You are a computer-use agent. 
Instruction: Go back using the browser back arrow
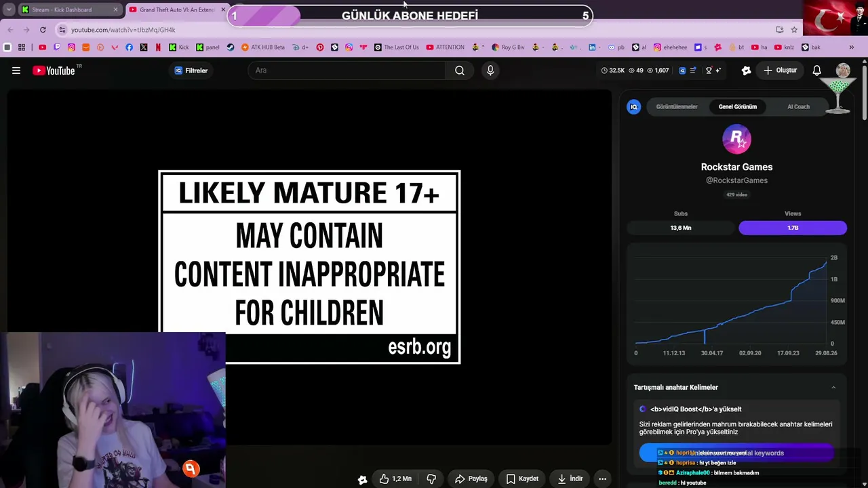pyautogui.click(x=10, y=30)
